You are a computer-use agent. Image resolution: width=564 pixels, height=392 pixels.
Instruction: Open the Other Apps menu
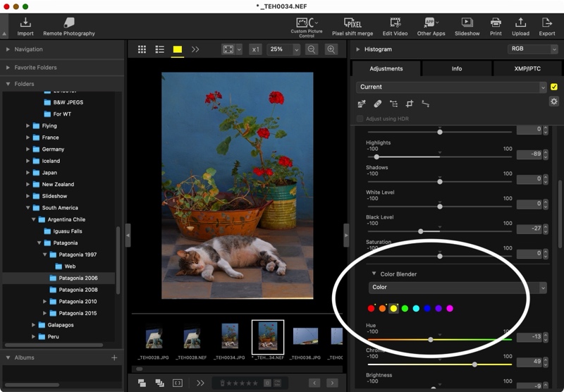431,27
